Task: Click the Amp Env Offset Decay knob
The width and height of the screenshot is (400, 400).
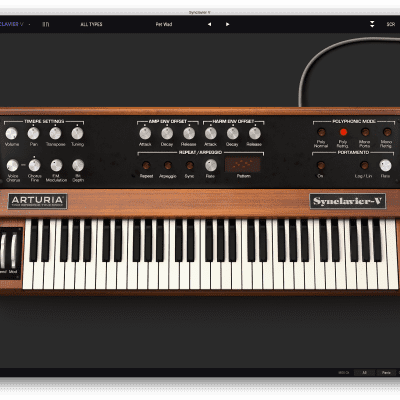Action: [x=167, y=133]
